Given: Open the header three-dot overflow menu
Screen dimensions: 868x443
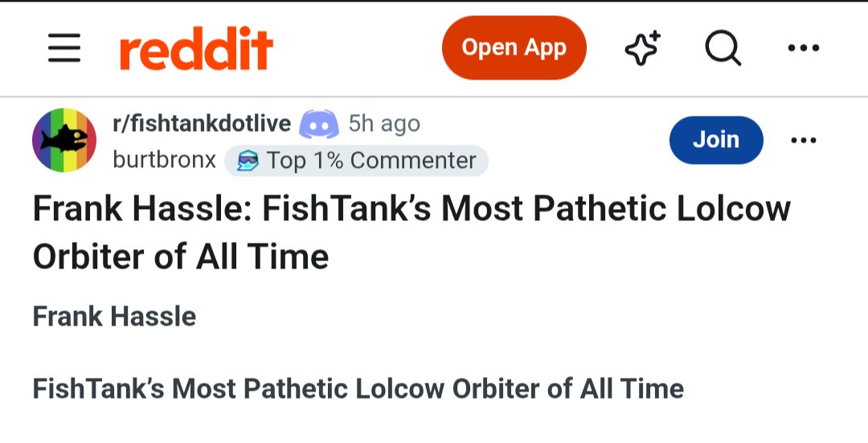Looking at the screenshot, I should coord(803,48).
